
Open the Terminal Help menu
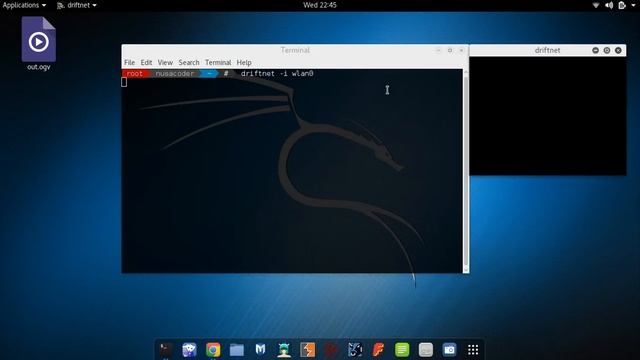tap(244, 62)
